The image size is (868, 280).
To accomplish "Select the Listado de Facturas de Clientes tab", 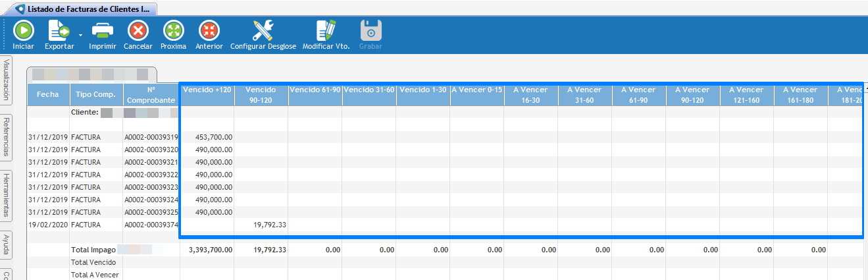I will point(82,9).
